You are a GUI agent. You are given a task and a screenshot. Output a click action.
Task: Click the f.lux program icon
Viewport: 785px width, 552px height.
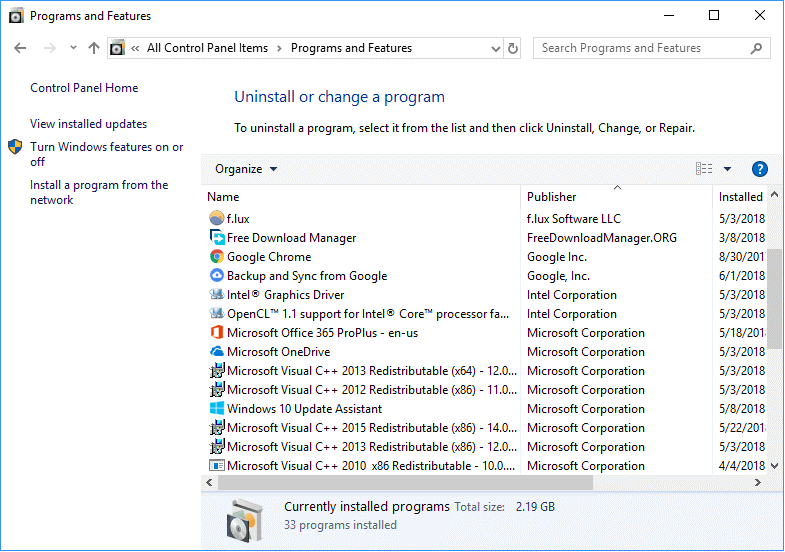pyautogui.click(x=217, y=219)
